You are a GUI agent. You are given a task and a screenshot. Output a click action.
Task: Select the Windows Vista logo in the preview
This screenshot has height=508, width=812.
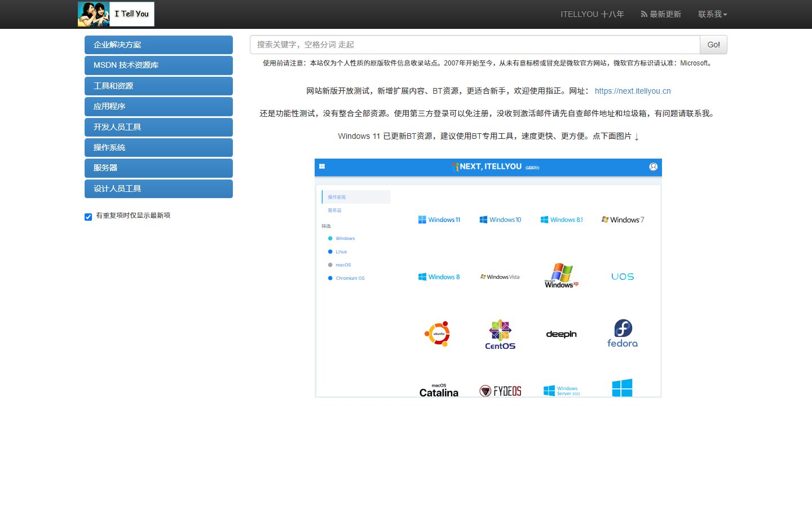(x=500, y=277)
